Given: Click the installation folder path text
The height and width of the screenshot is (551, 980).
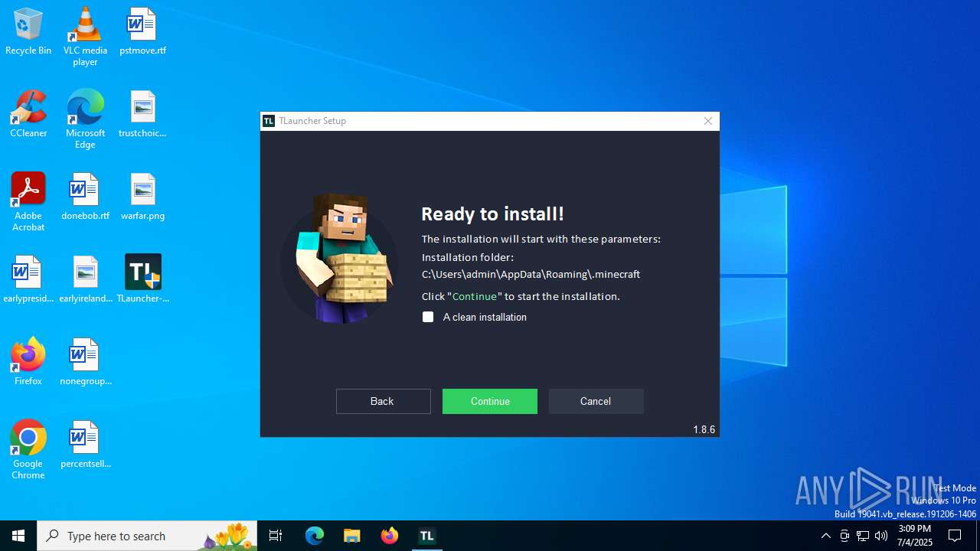Looking at the screenshot, I should [x=531, y=274].
